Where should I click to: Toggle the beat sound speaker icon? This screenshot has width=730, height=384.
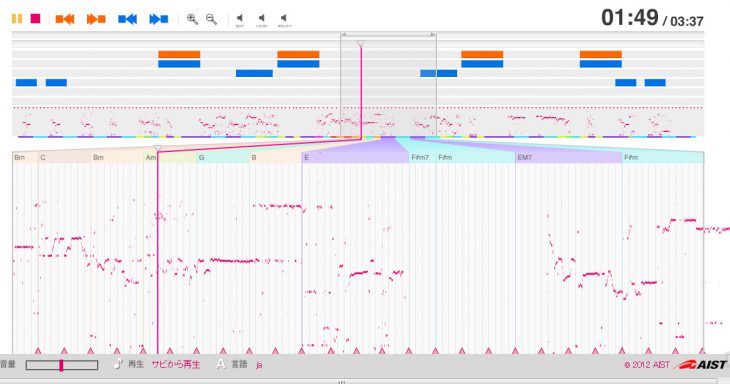[240, 20]
